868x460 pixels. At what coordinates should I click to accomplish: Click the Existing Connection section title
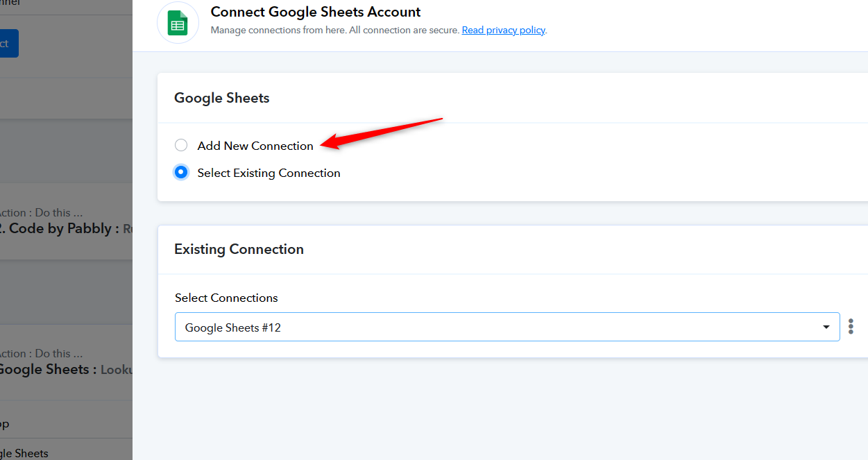coord(239,249)
